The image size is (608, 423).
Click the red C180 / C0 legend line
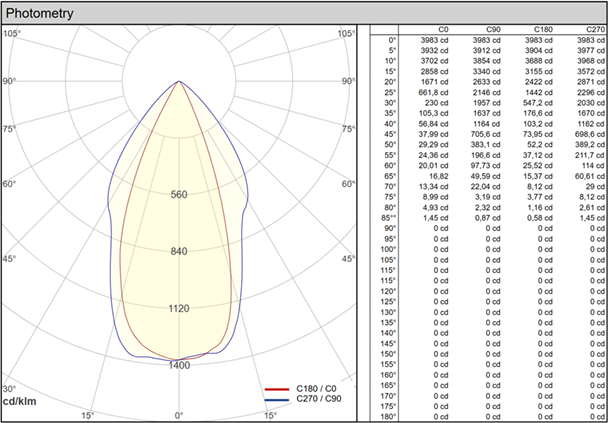click(277, 388)
